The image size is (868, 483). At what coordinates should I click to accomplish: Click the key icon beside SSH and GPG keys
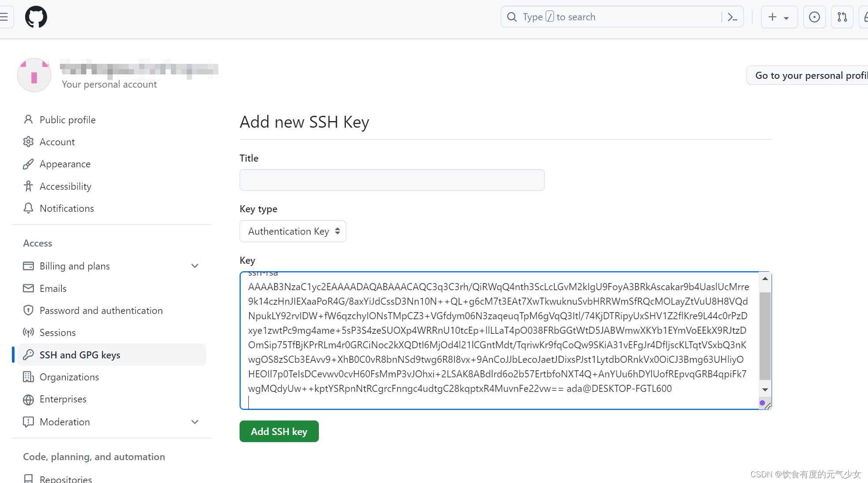(28, 354)
